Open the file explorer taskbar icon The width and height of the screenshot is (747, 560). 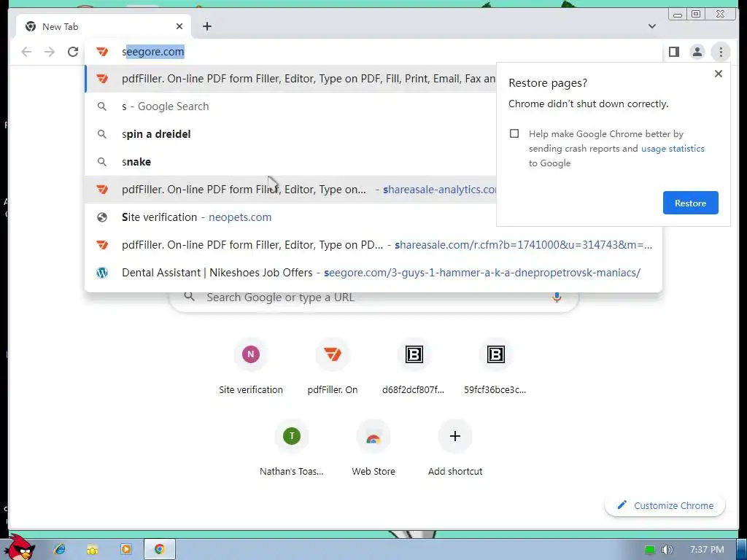tap(93, 550)
